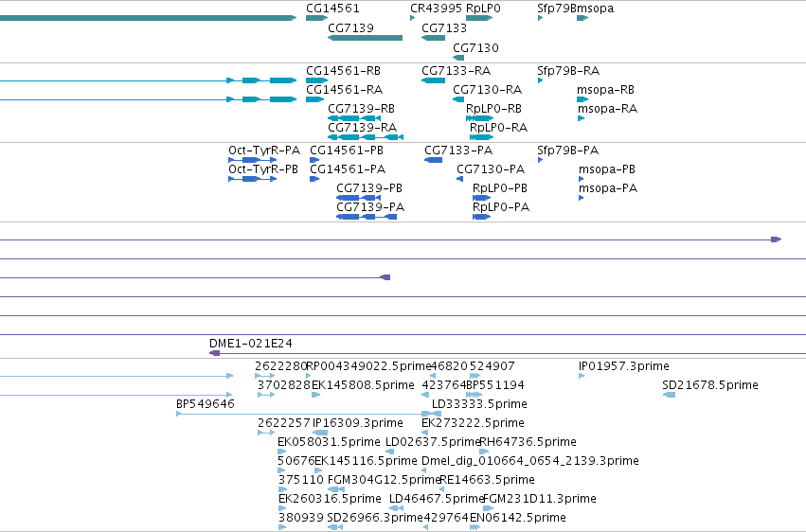The height and width of the screenshot is (532, 806).
Task: Select the IP16309.3prime EST
Action: pyautogui.click(x=320, y=433)
